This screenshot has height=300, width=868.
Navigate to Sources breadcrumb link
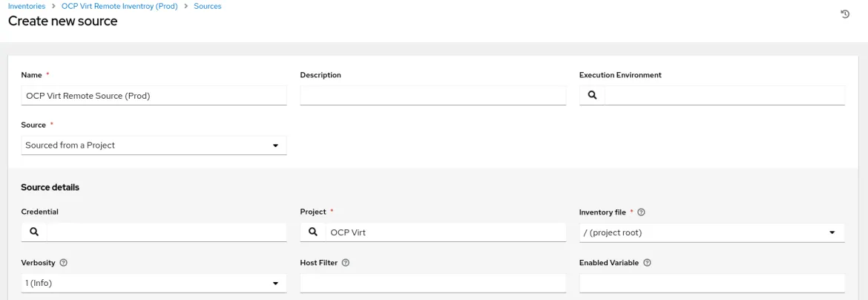208,6
